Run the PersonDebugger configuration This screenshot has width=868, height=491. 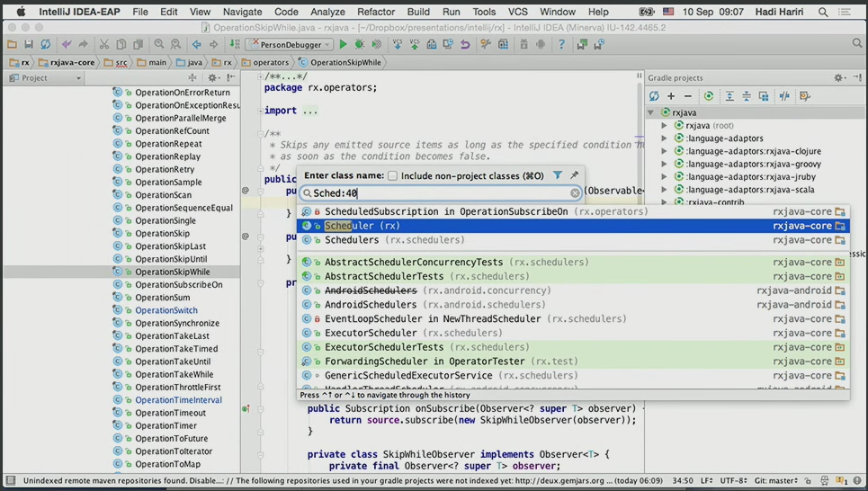(343, 44)
